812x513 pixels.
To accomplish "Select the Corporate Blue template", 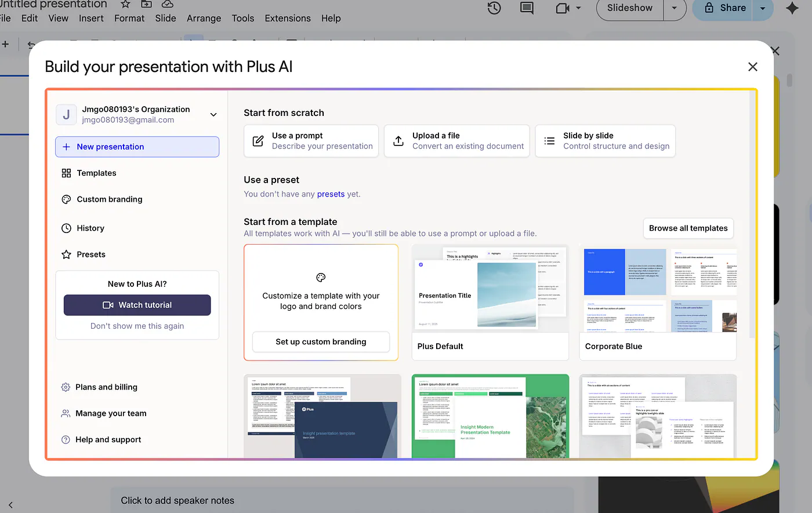I will tap(658, 302).
